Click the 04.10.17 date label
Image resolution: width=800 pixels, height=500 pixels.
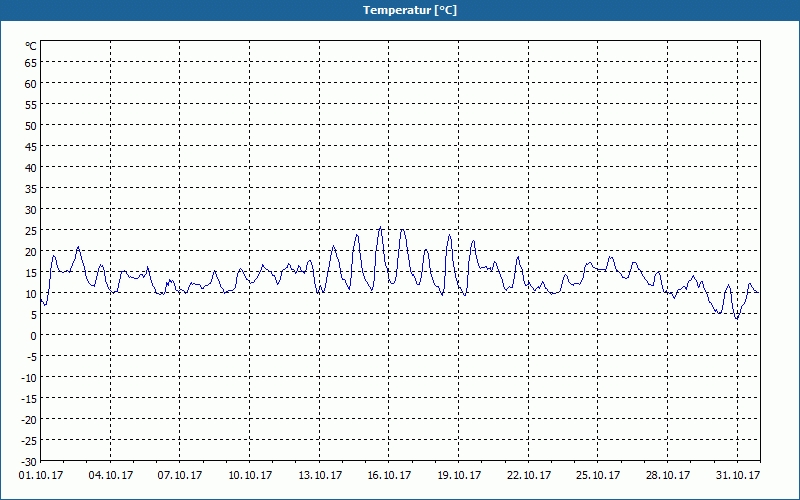[111, 475]
